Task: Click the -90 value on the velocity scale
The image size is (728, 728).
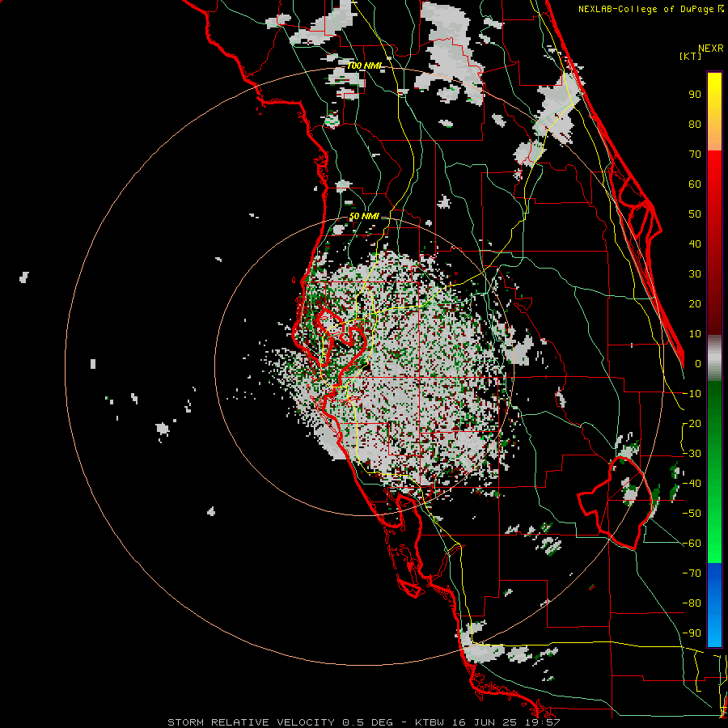Action: pos(692,633)
